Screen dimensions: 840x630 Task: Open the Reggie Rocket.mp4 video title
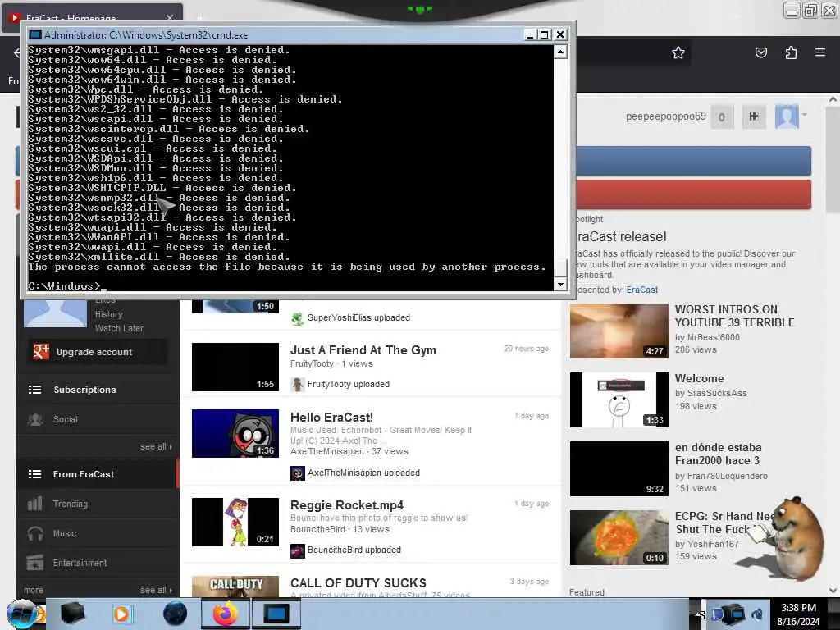pyautogui.click(x=347, y=505)
